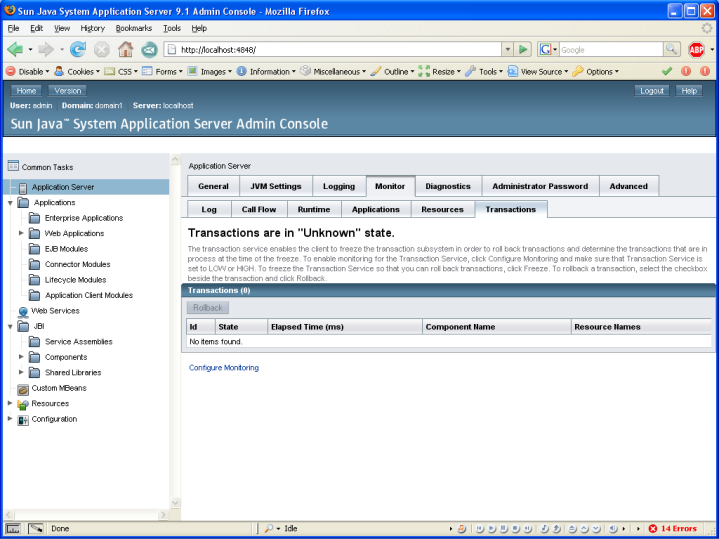Click the Web Services globe icon
This screenshot has width=719, height=539.
pyautogui.click(x=23, y=311)
